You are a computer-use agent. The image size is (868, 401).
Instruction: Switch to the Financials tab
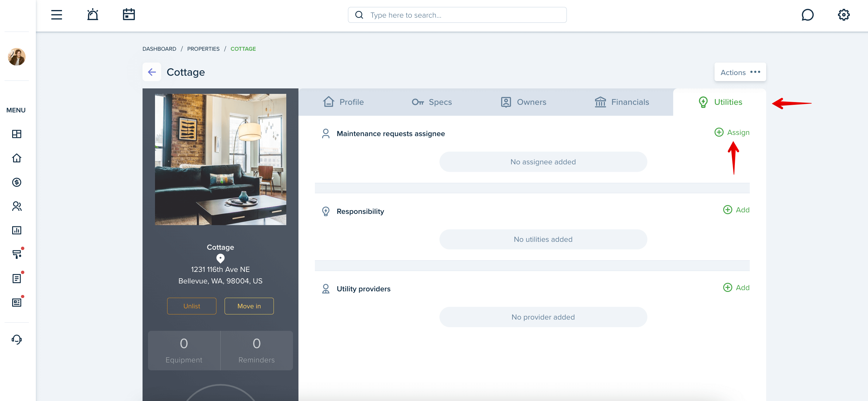622,102
